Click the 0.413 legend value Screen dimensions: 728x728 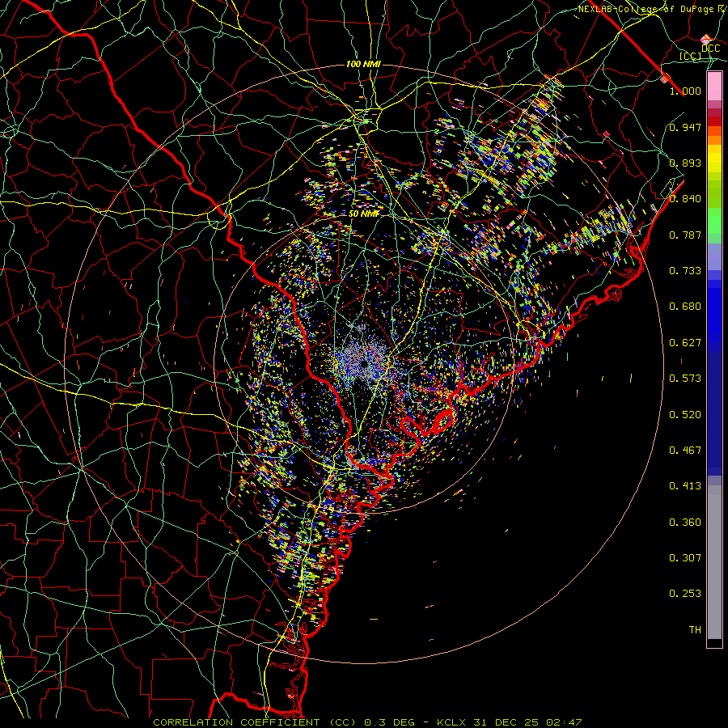(x=685, y=486)
